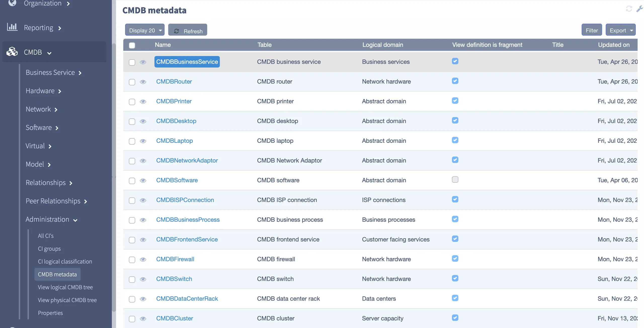The width and height of the screenshot is (644, 328).
Task: View details eye icon for CMDBNetworkAdaptor
Action: pos(143,161)
